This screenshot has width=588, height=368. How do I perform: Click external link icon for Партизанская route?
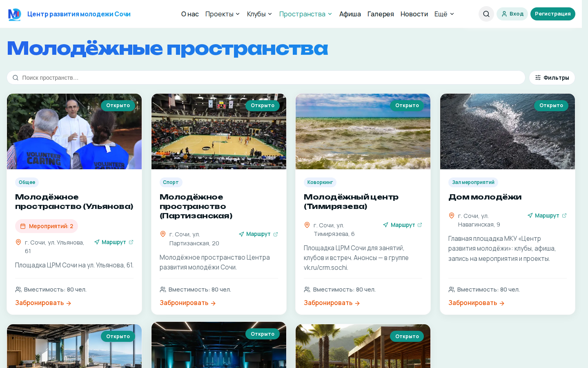[x=276, y=234]
